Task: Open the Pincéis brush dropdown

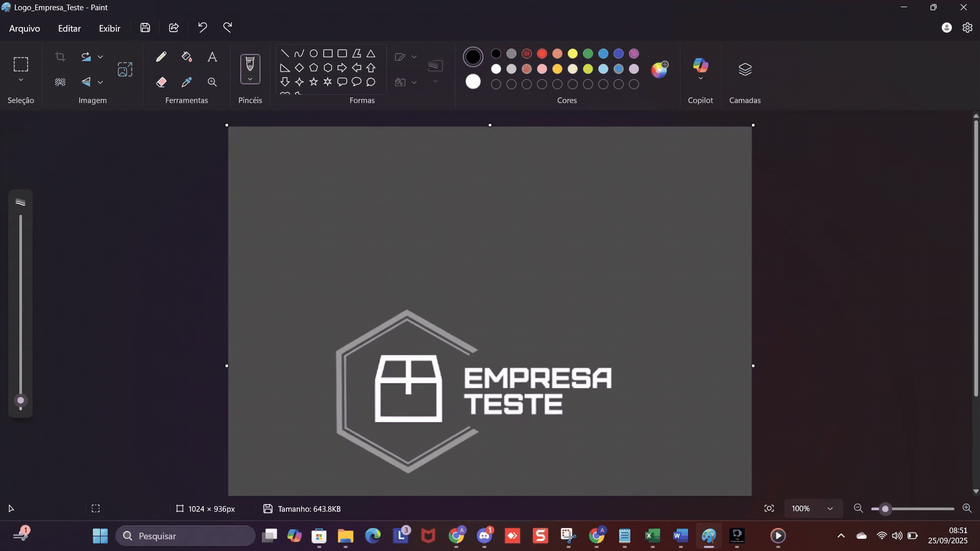Action: pos(250,80)
